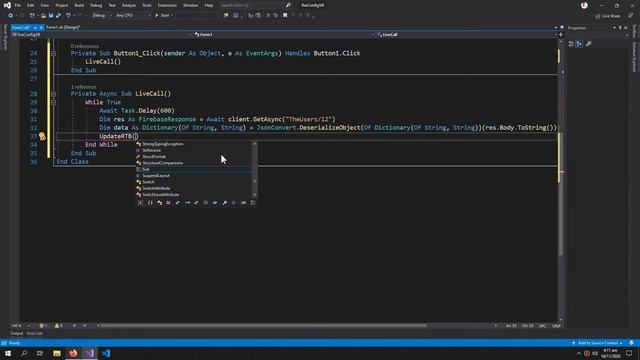Screen dimensions: 640x360
Task: Select 'Switch' in the IntelliSense list
Action: (x=193, y=182)
